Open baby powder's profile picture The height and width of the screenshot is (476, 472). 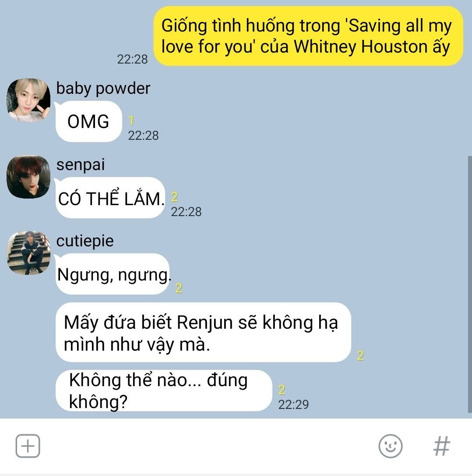pos(28,100)
